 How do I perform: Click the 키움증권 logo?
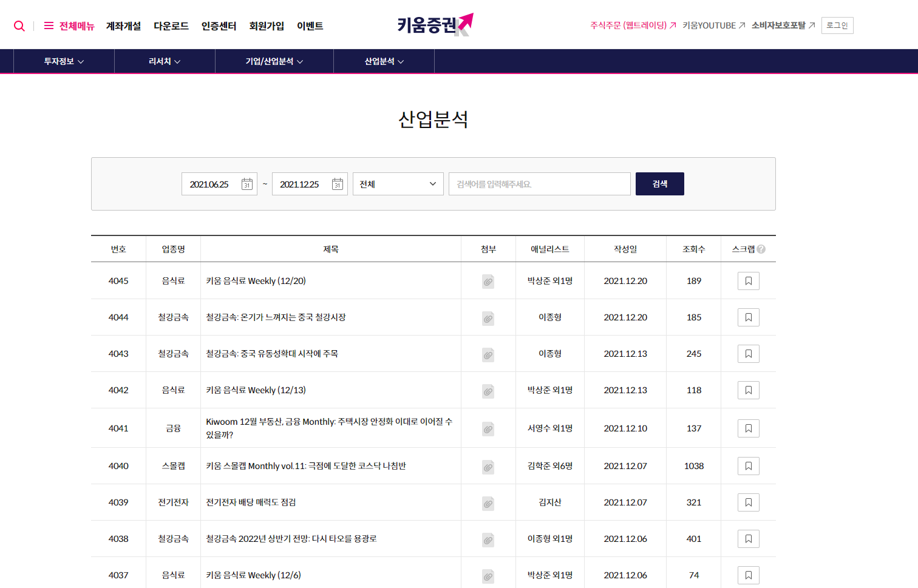435,25
